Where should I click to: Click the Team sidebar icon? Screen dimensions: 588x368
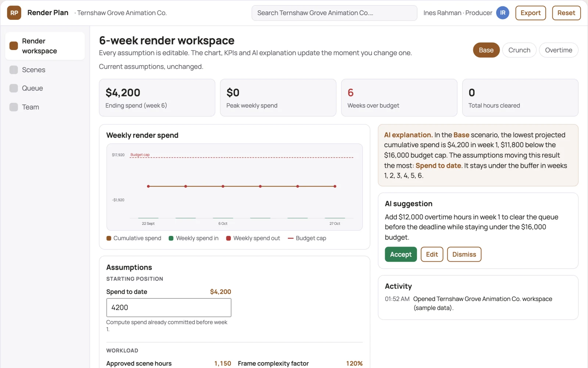click(14, 107)
